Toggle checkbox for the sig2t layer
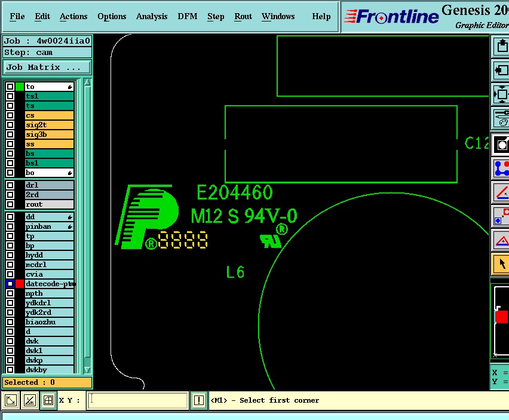 (10, 125)
